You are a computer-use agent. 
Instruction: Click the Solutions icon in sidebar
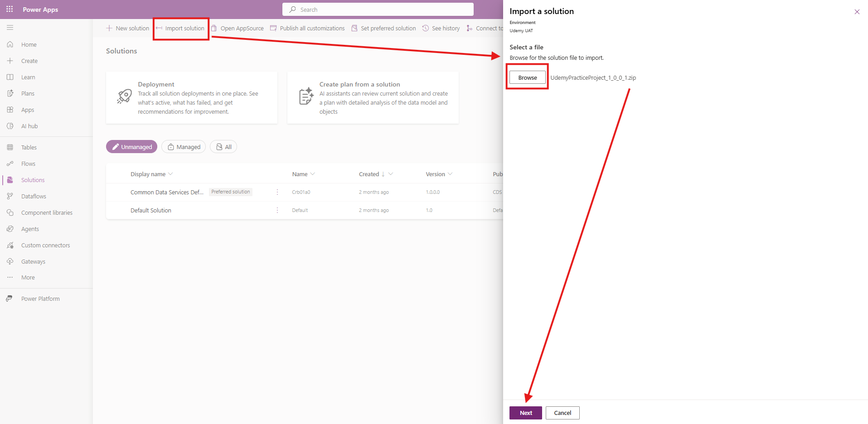coord(10,180)
